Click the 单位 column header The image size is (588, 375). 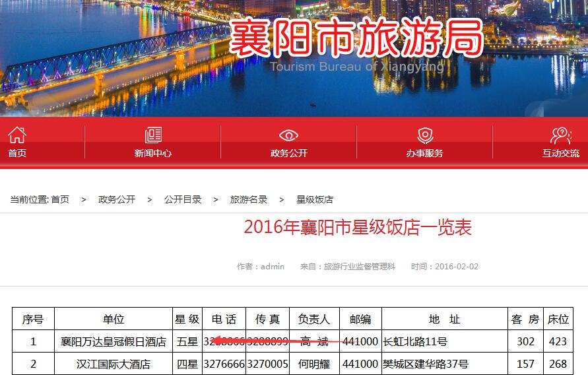point(114,319)
